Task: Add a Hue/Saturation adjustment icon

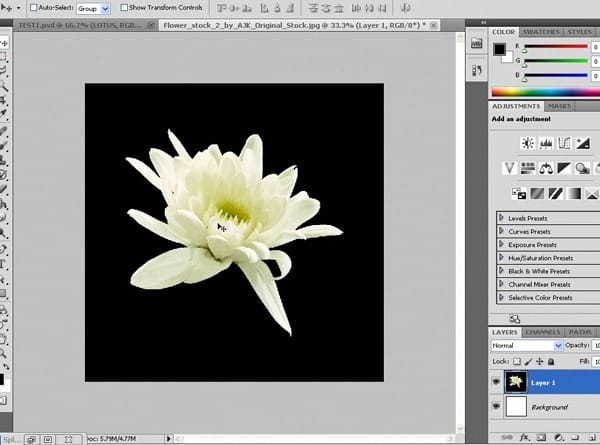Action: point(528,168)
